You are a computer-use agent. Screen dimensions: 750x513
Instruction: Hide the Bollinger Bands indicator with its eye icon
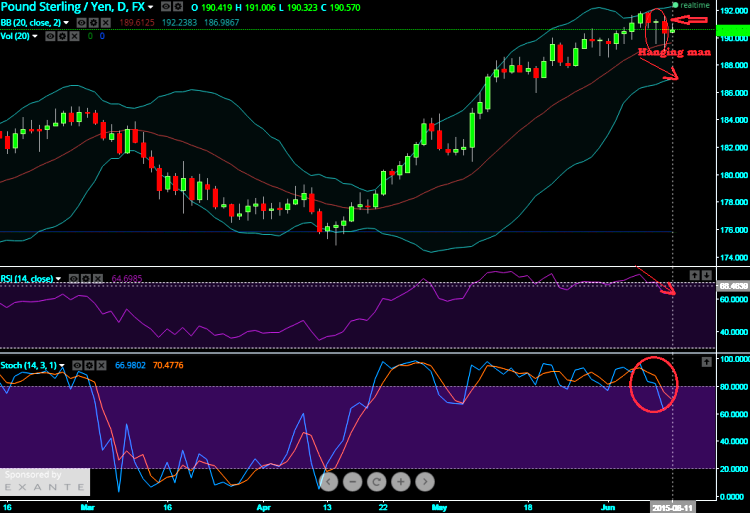coord(82,22)
